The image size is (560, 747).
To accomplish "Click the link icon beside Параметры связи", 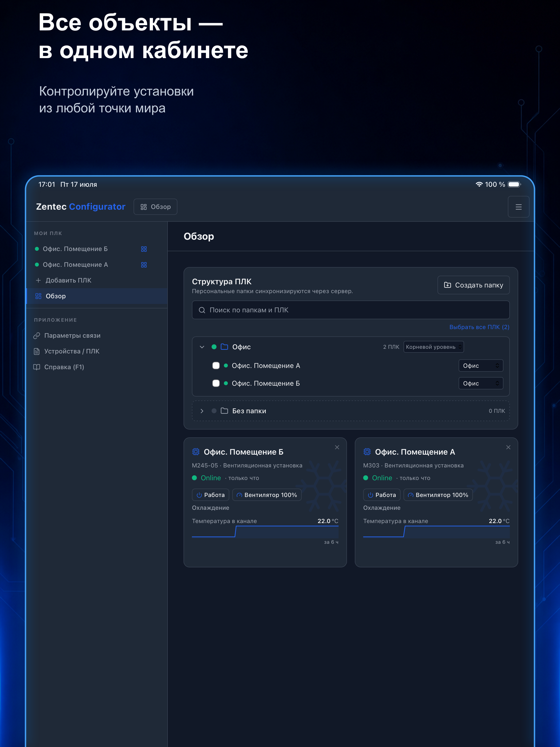I will tap(37, 336).
